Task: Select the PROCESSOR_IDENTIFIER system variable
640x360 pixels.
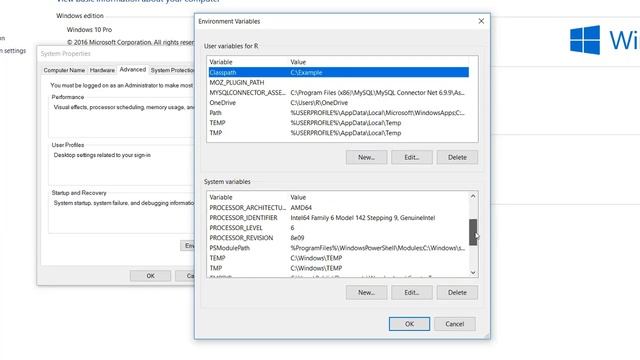Action: click(338, 218)
